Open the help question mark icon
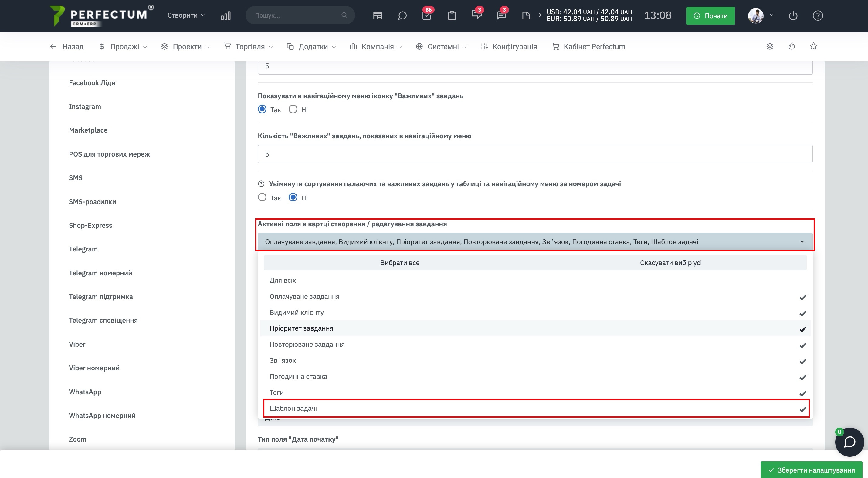Image resolution: width=868 pixels, height=478 pixels. 818,15
